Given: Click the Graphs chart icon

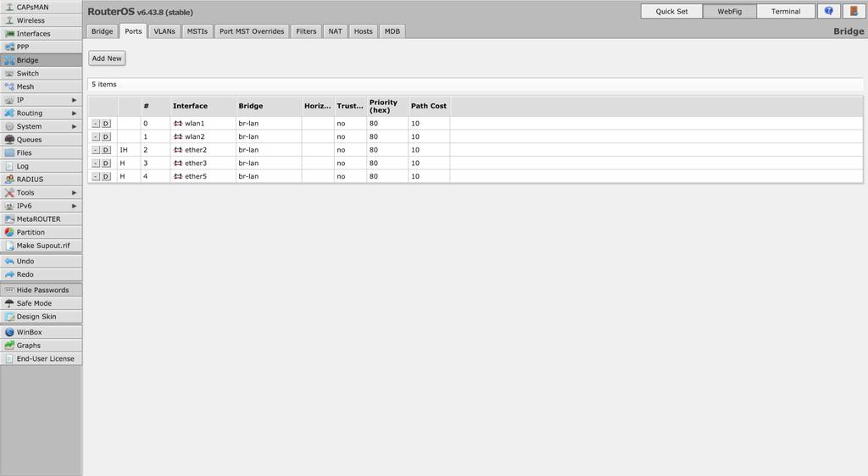Looking at the screenshot, I should point(9,346).
